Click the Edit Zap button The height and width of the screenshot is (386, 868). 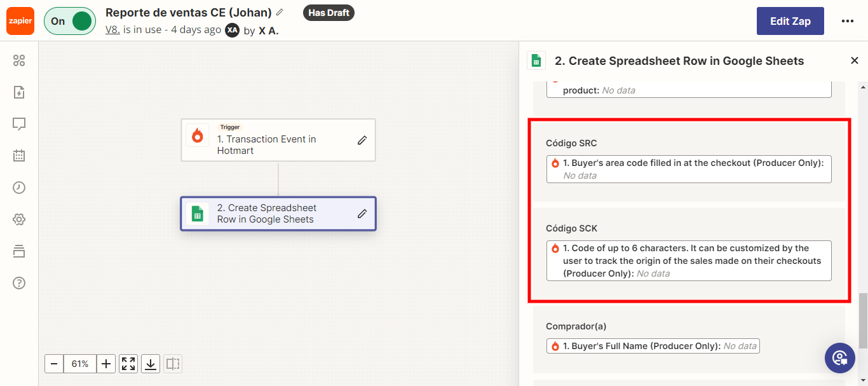pos(790,21)
